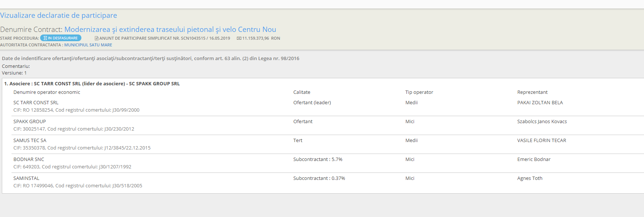The width and height of the screenshot is (644, 217).
Task: Open the MUNICIPIUL SATU MARE authority link
Action: 88,45
